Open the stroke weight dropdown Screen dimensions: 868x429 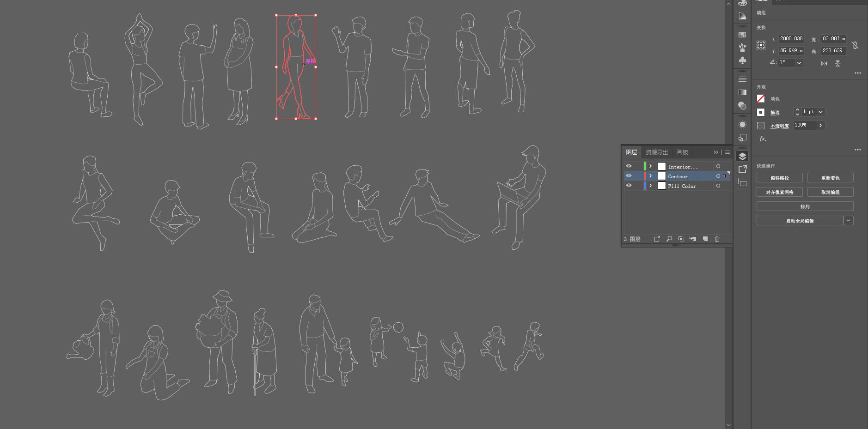(821, 112)
